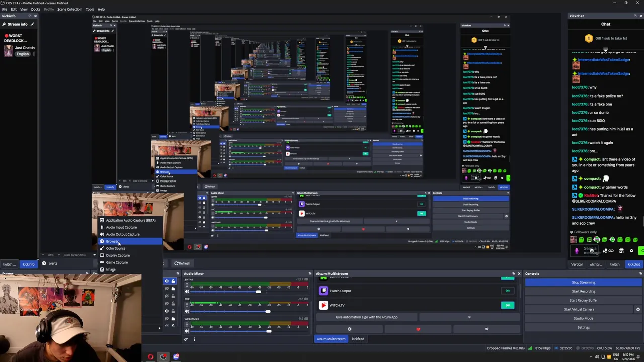Open the Aitum Multistream settings gear button
The width and height of the screenshot is (644, 362).
350,329
